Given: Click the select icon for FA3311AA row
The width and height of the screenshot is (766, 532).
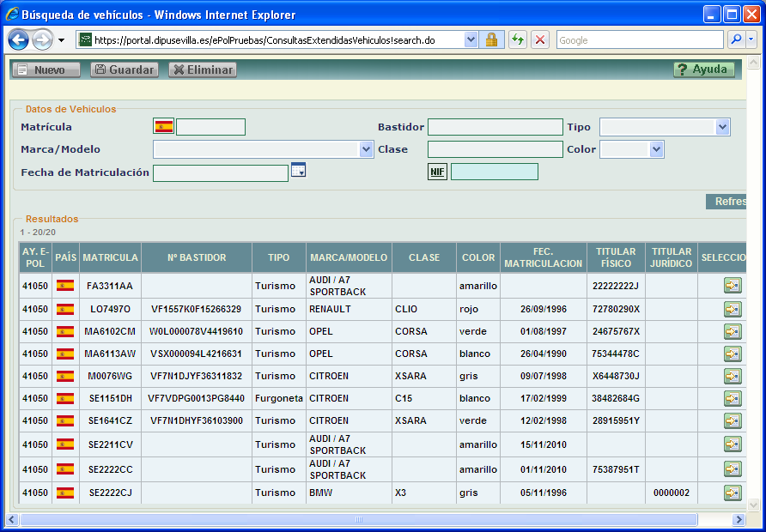Looking at the screenshot, I should [732, 286].
